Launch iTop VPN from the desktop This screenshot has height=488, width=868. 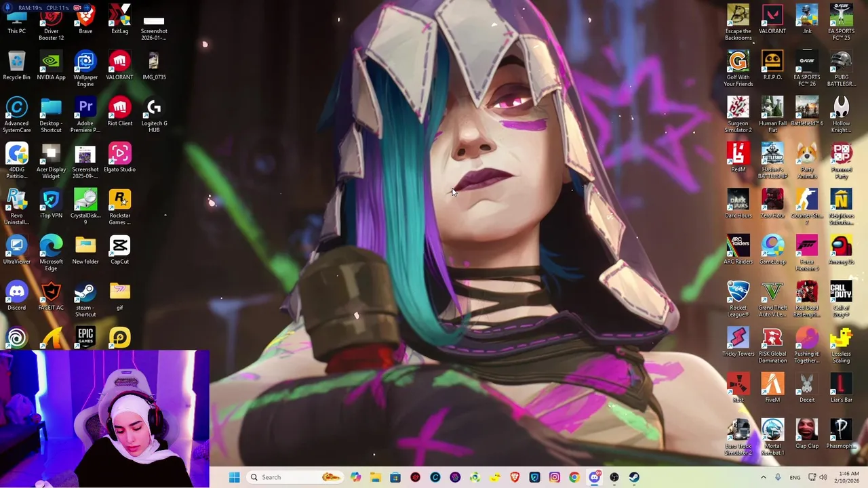[51, 205]
